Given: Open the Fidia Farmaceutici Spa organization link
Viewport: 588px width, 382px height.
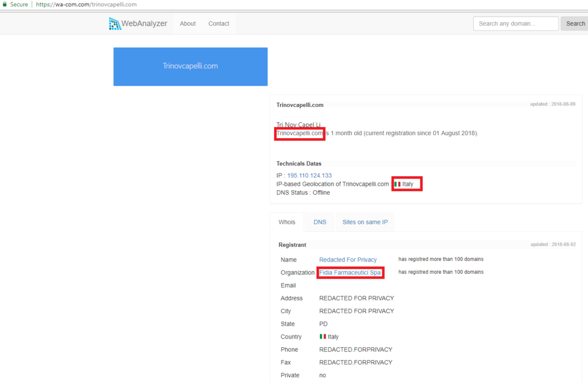Looking at the screenshot, I should (350, 273).
